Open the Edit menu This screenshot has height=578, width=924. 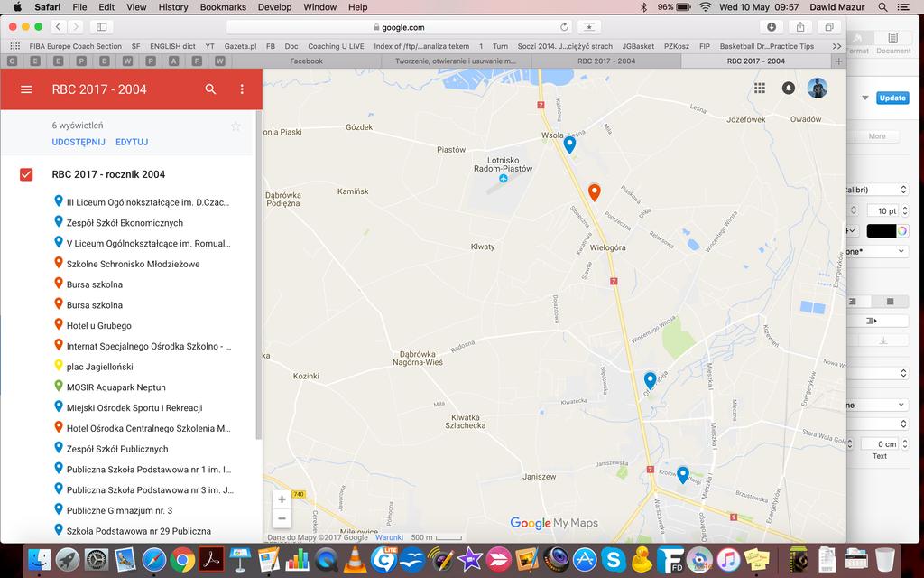(106, 7)
